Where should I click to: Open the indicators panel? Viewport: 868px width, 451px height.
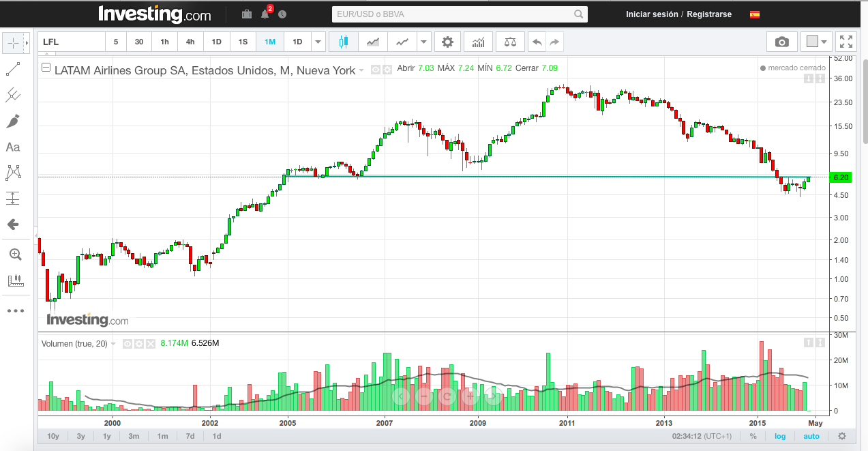pyautogui.click(x=479, y=42)
